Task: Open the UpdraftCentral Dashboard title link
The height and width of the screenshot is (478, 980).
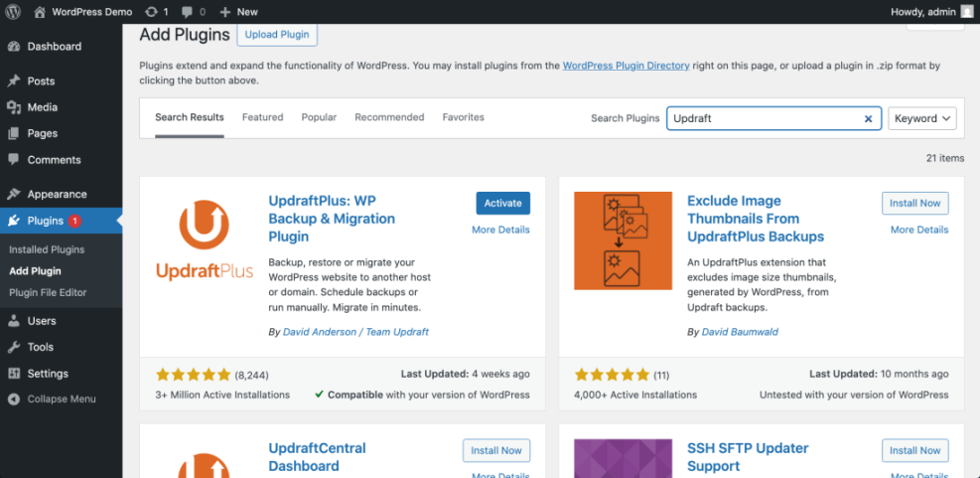Action: click(317, 457)
